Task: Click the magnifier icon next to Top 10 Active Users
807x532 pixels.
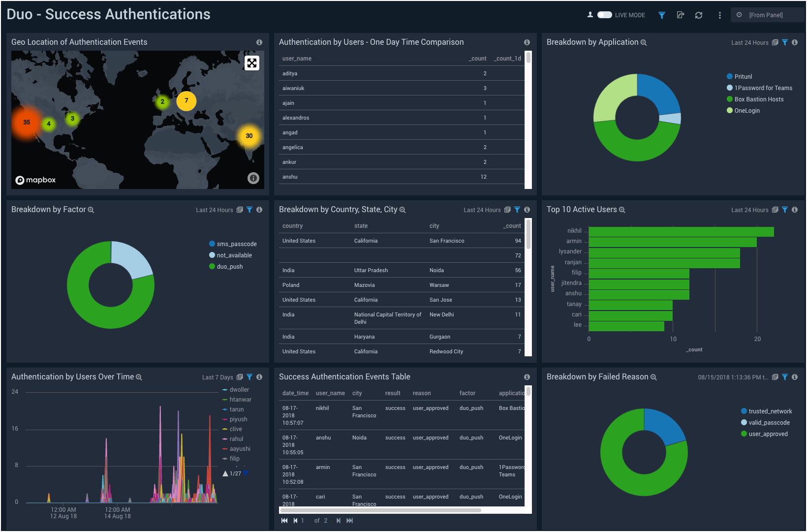Action: point(622,210)
